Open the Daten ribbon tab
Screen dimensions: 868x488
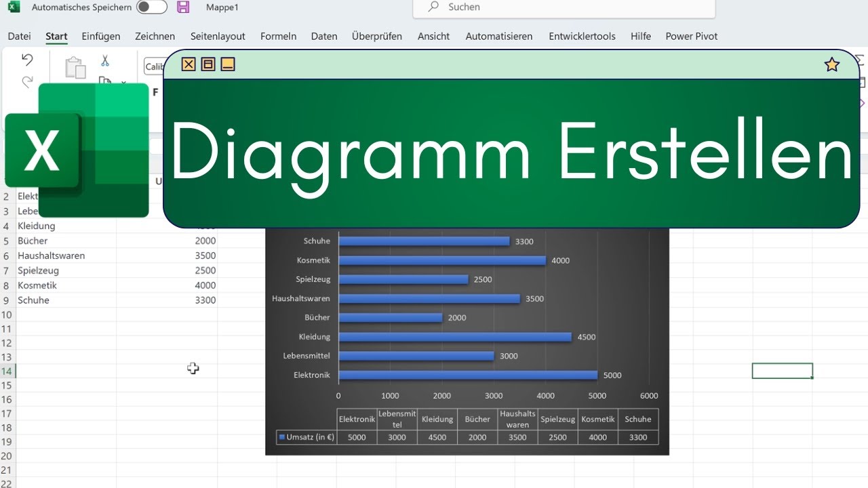324,37
